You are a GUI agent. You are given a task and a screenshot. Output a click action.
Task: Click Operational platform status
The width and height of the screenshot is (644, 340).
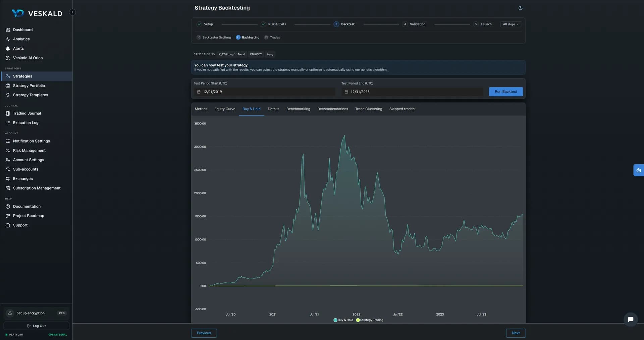point(58,335)
